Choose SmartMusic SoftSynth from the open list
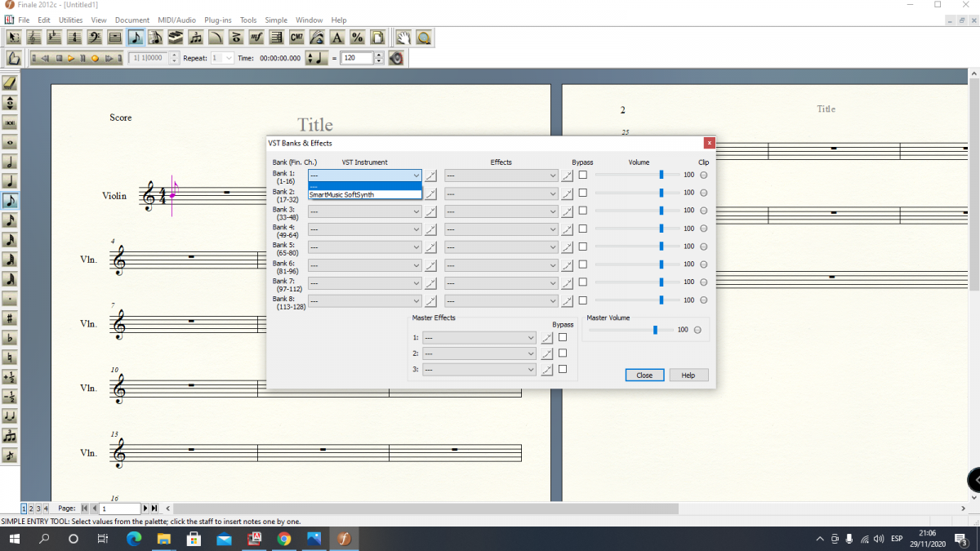This screenshot has height=551, width=980. [x=365, y=195]
